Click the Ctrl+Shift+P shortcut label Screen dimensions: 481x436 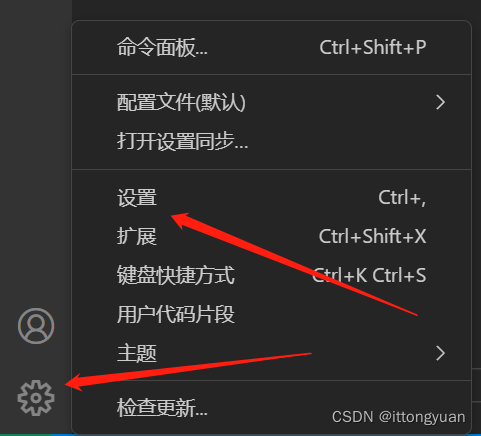pyautogui.click(x=373, y=47)
